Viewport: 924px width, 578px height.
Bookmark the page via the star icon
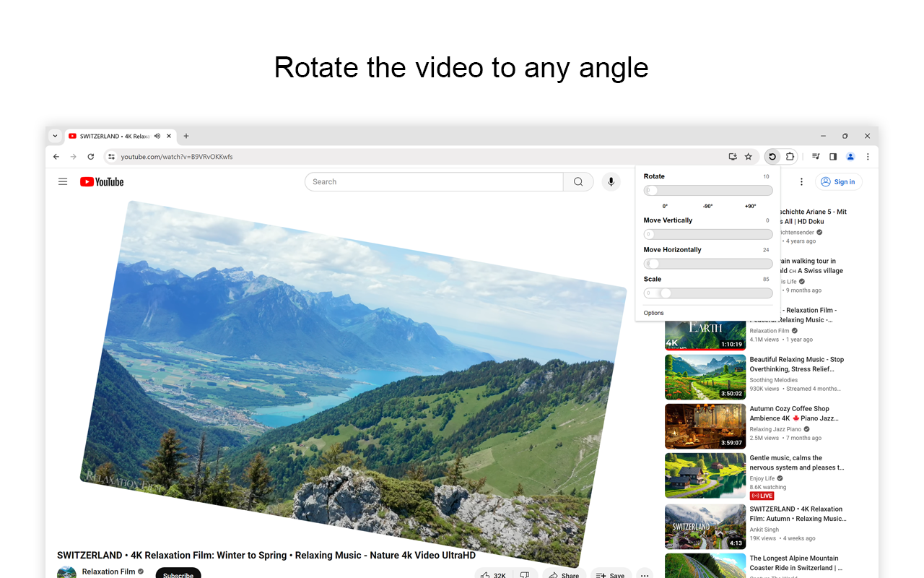[x=749, y=156]
